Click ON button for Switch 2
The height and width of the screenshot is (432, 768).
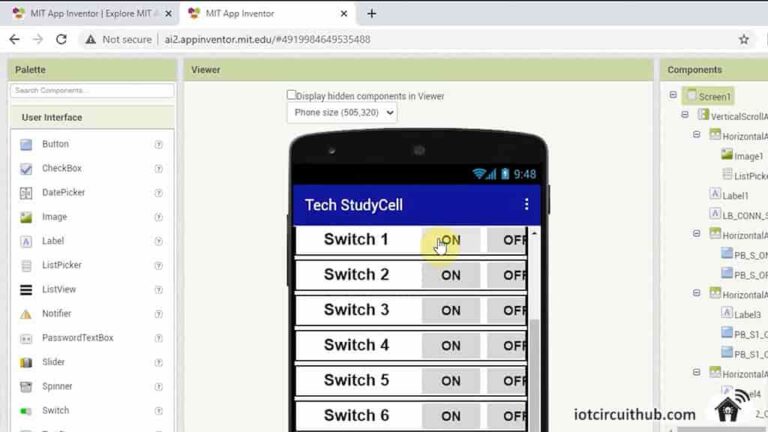point(451,275)
